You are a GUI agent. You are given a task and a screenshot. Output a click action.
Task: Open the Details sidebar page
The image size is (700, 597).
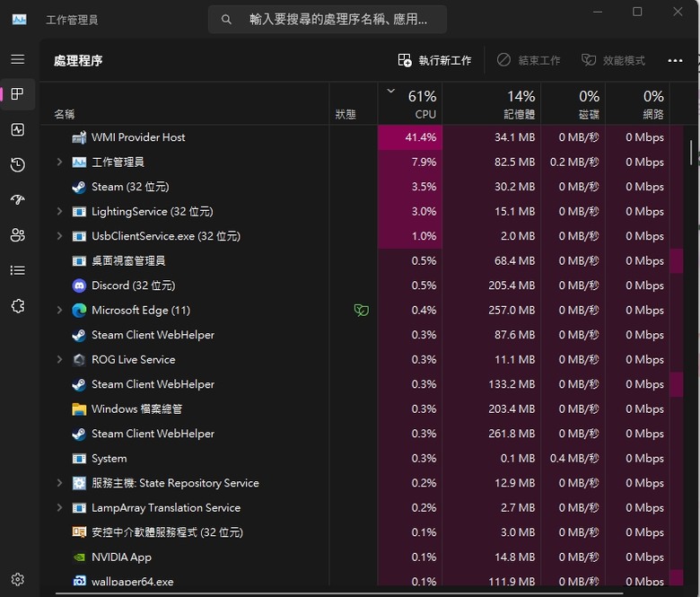point(17,270)
